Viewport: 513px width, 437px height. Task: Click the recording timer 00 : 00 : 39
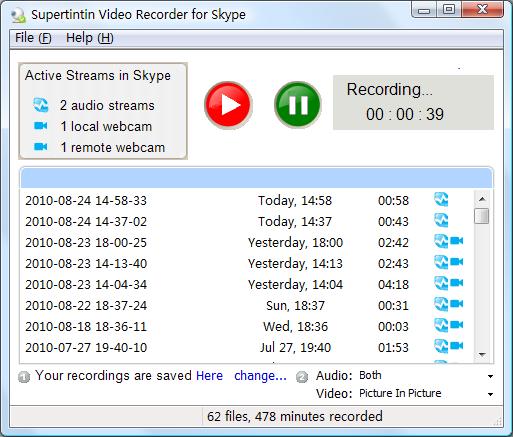pyautogui.click(x=405, y=114)
